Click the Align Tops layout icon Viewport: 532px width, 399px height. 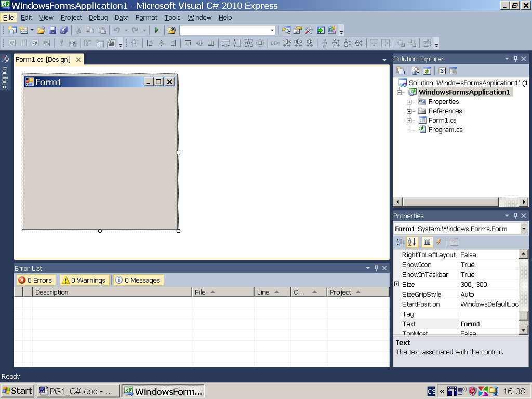pos(188,43)
